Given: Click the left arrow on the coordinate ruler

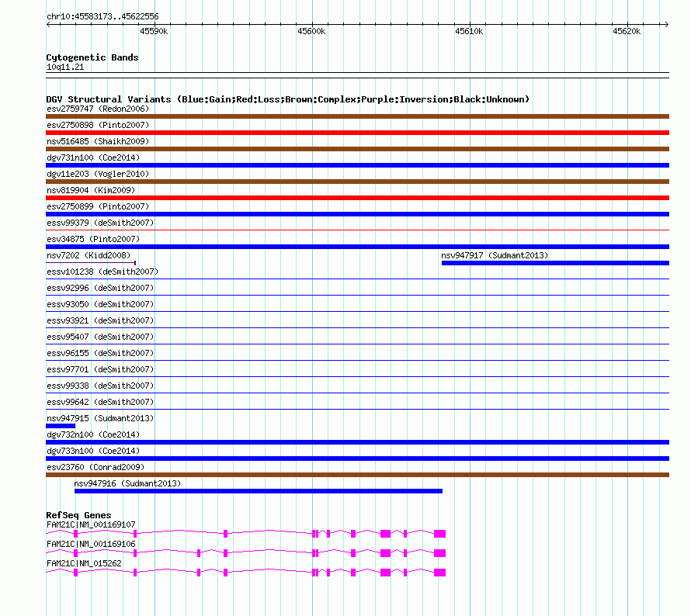Looking at the screenshot, I should point(48,24).
